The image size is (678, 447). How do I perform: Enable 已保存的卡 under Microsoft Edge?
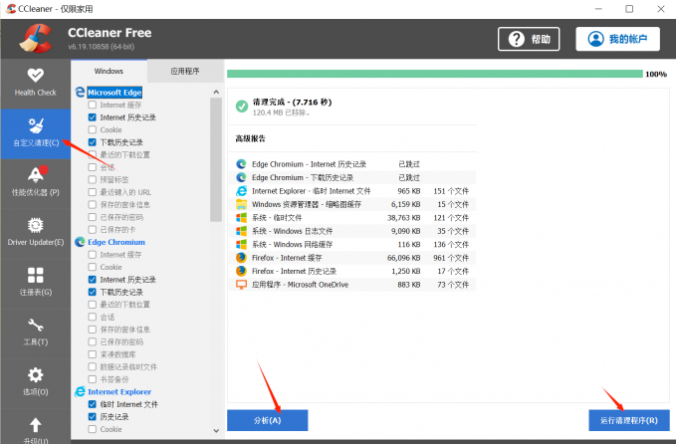[x=92, y=230]
